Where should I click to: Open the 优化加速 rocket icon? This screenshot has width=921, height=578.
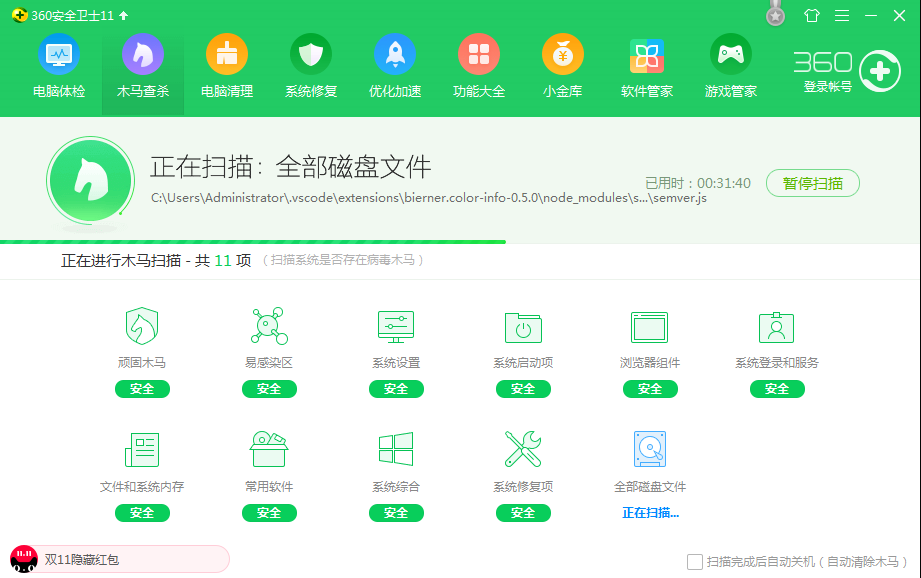[395, 55]
